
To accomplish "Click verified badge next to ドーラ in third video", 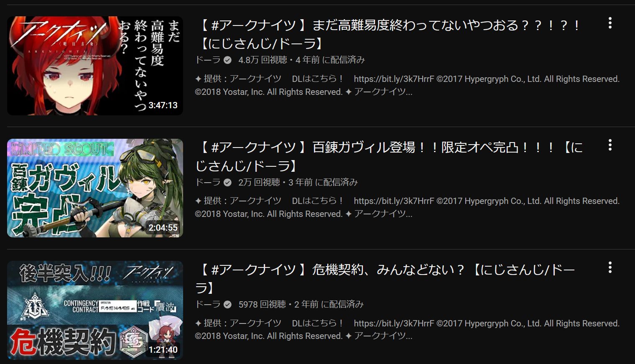I will (227, 305).
